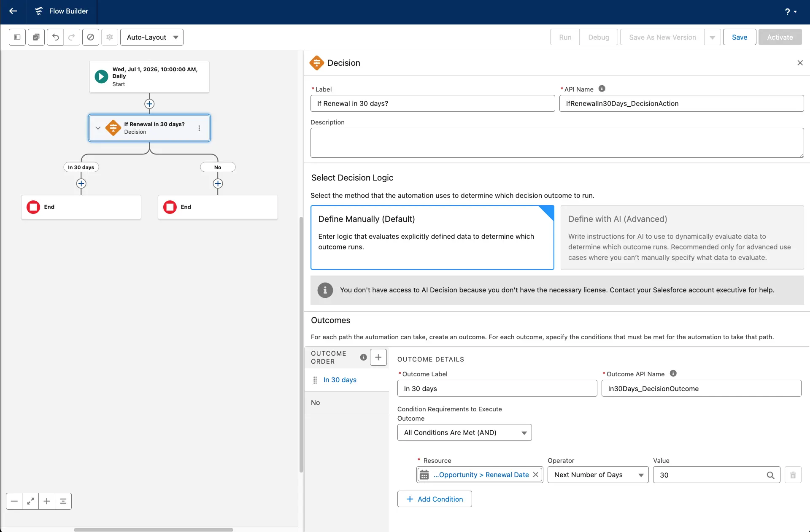Collapse the If Renewal decision chevron

98,128
